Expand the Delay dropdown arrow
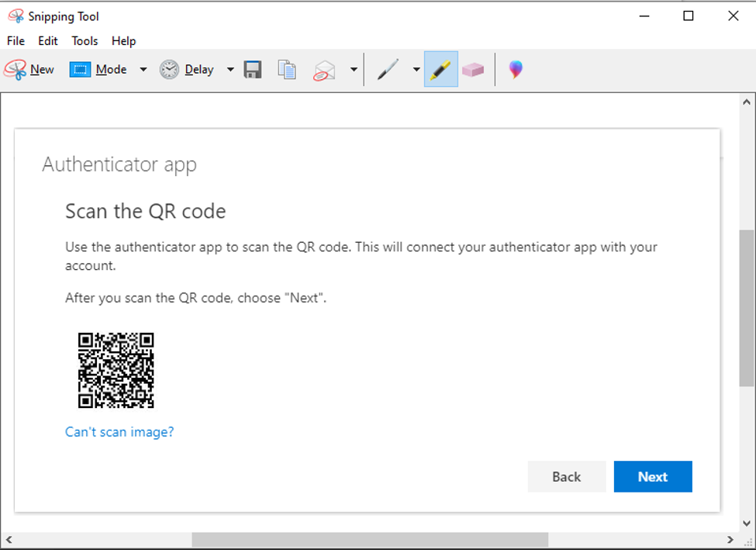The width and height of the screenshot is (756, 550). (x=230, y=70)
